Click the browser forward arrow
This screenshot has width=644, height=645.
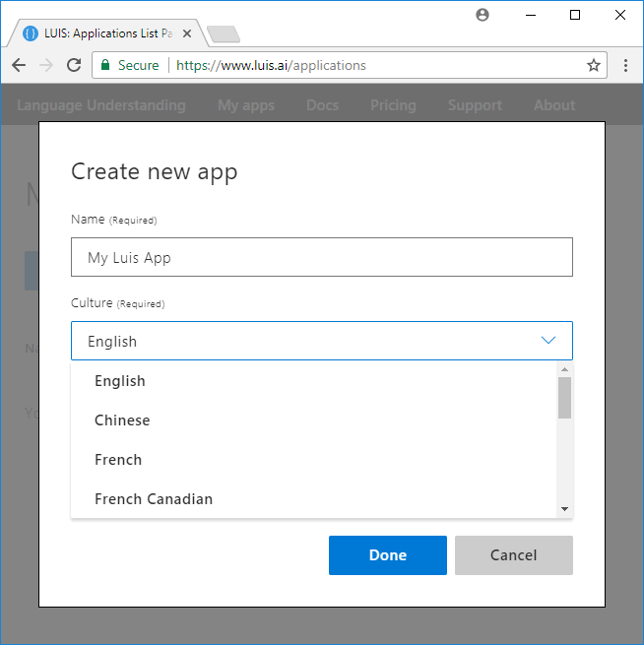pos(46,65)
